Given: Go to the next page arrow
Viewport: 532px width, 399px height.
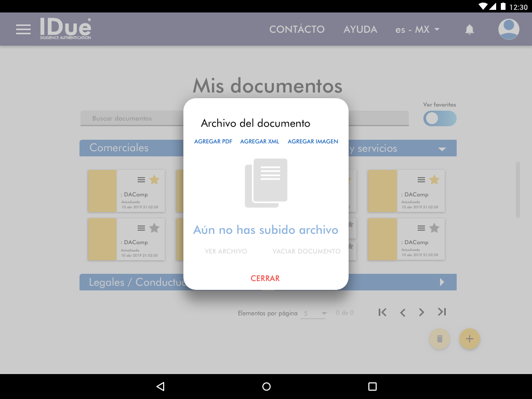Looking at the screenshot, I should coord(422,312).
